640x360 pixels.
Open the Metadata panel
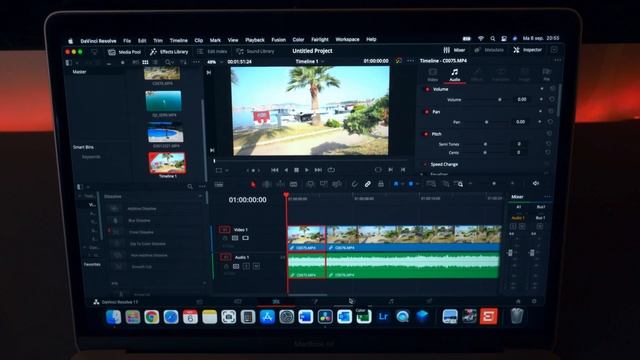click(489, 50)
